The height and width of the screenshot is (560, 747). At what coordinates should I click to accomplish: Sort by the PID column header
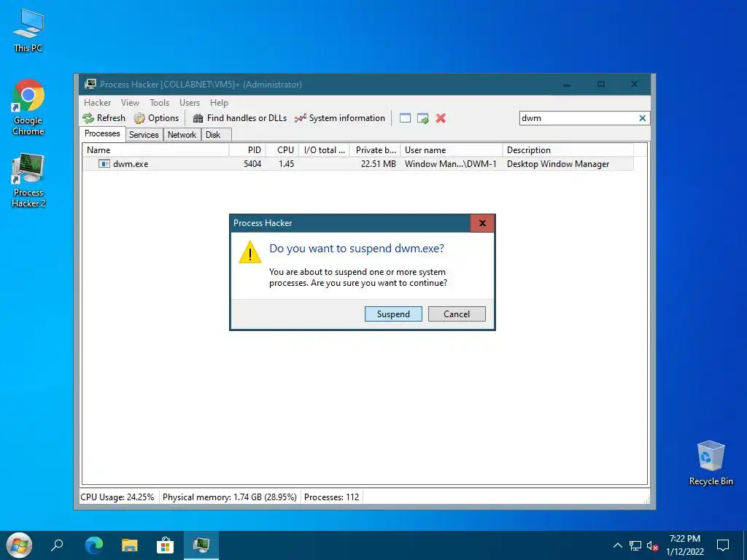pyautogui.click(x=247, y=150)
